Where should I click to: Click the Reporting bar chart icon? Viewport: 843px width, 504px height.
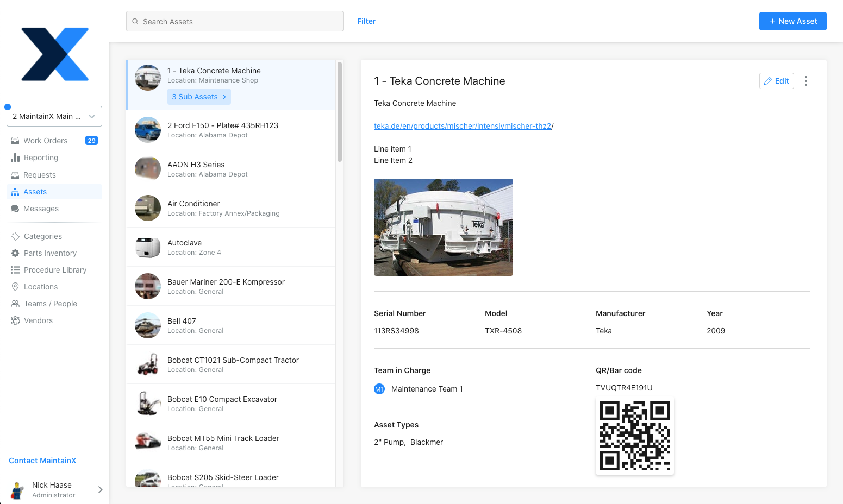pos(15,157)
